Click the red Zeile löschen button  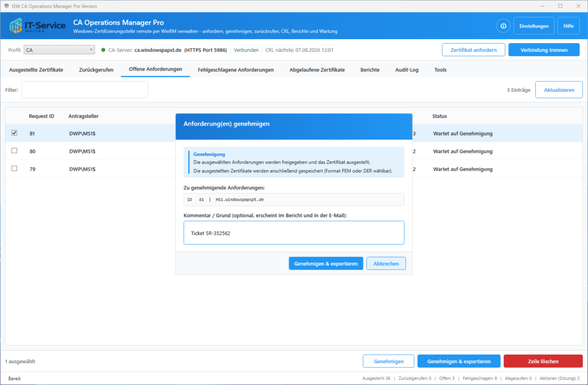pyautogui.click(x=543, y=361)
